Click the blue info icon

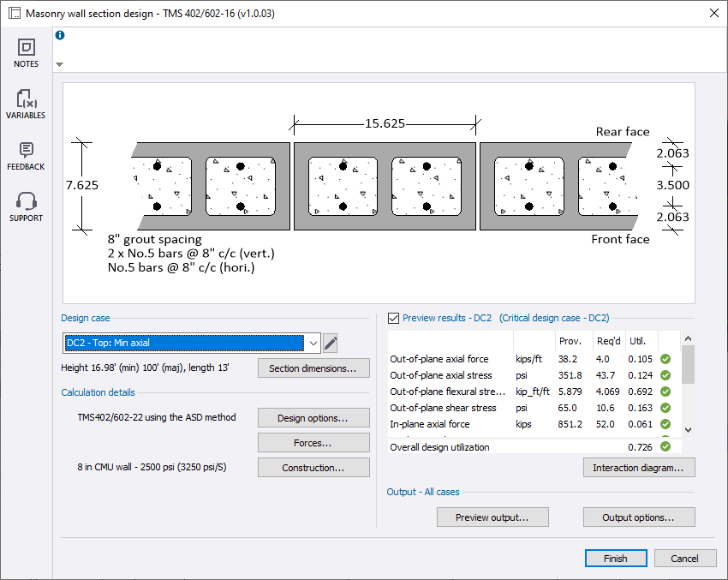60,35
